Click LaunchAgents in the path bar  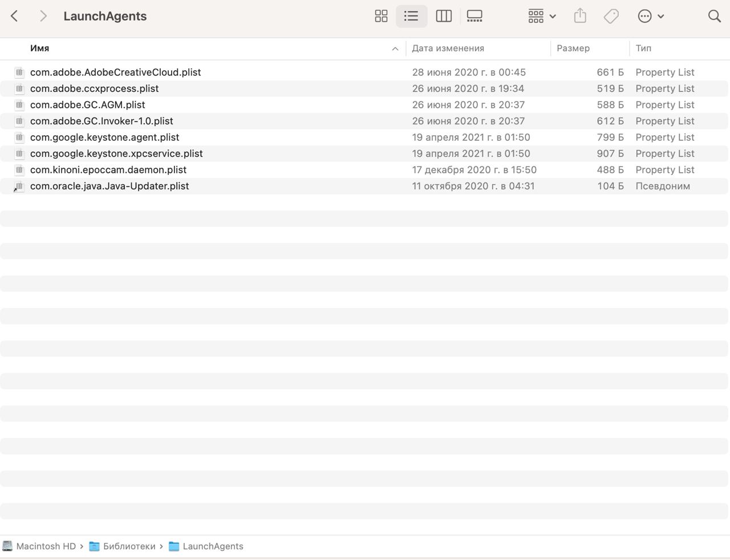(213, 546)
